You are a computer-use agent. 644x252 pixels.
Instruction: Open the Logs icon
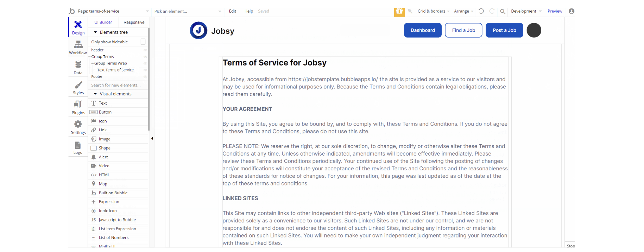coord(78,145)
